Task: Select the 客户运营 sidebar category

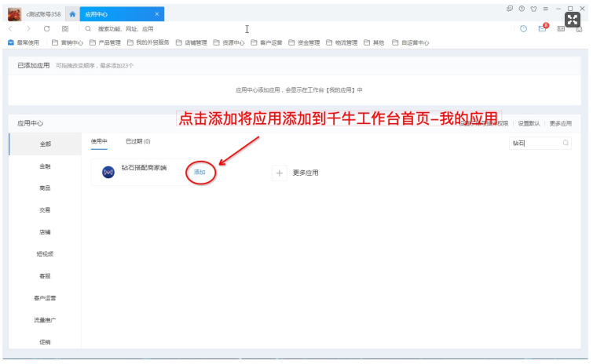Action: coord(45,298)
